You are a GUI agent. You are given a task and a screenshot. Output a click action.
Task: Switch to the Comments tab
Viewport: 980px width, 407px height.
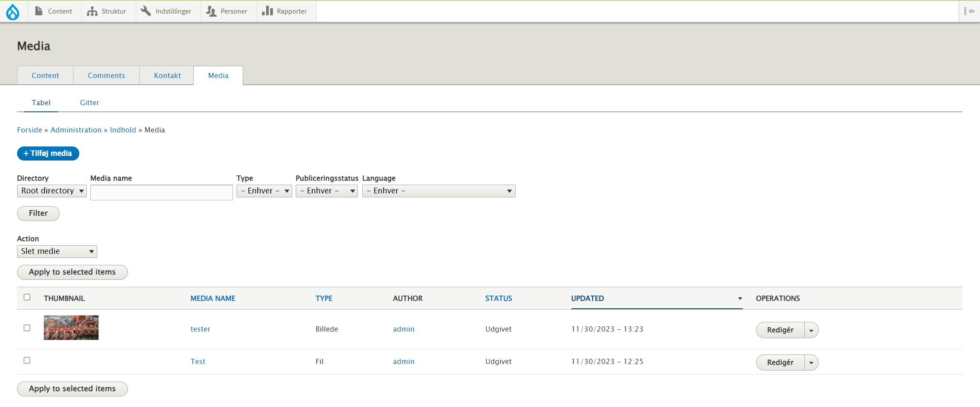(x=106, y=75)
